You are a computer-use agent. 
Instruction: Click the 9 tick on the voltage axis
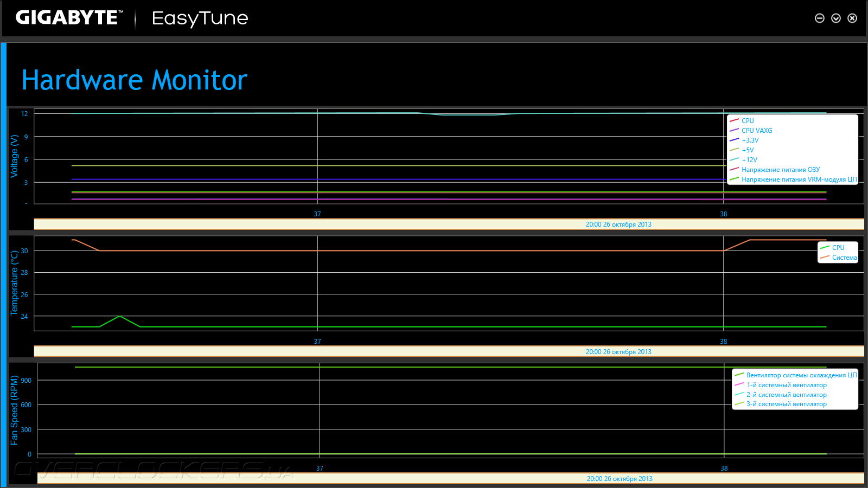tap(26, 137)
